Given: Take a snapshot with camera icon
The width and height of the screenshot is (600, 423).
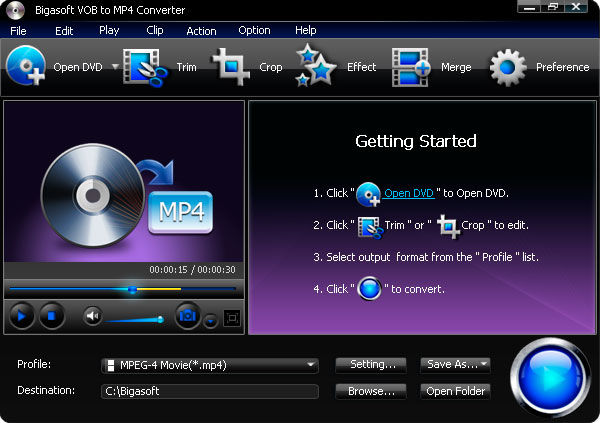Looking at the screenshot, I should click(x=188, y=315).
